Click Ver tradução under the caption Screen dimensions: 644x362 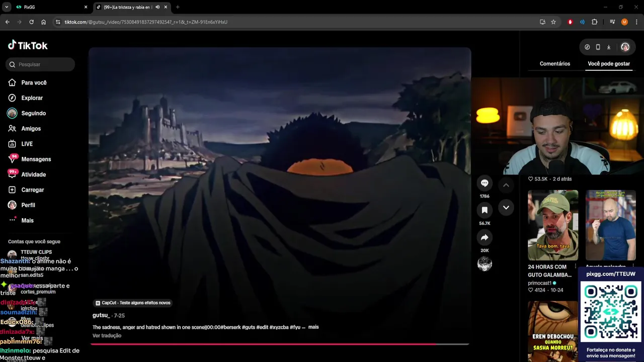click(x=107, y=336)
